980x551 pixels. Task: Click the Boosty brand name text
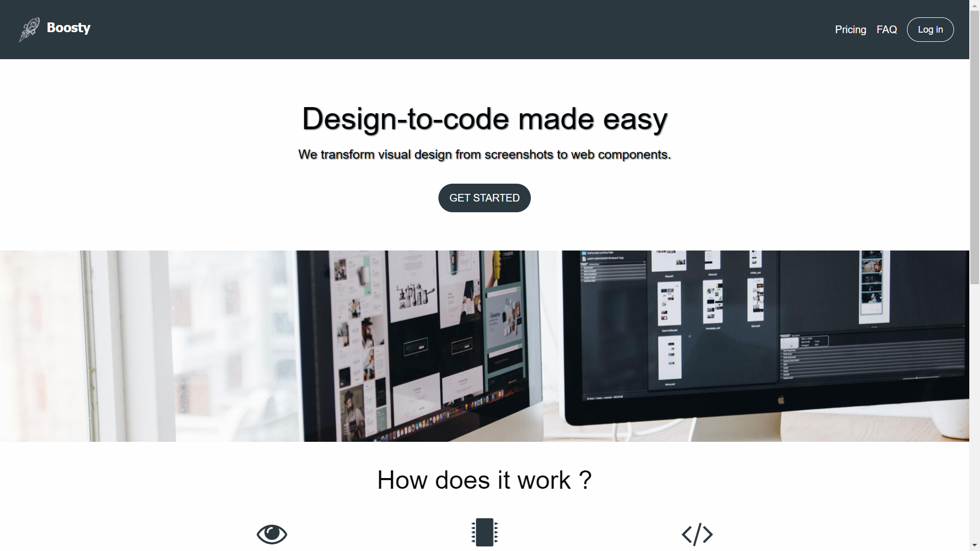tap(68, 28)
